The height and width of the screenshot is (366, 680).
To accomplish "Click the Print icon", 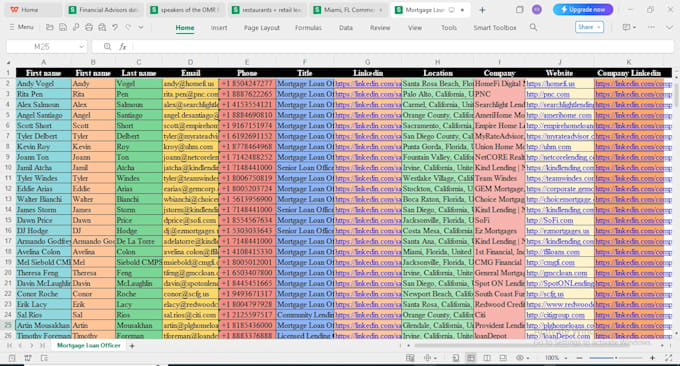I will [x=89, y=27].
